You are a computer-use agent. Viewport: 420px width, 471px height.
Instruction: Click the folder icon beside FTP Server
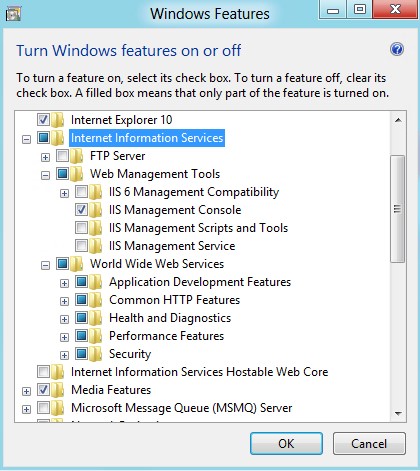(x=77, y=156)
